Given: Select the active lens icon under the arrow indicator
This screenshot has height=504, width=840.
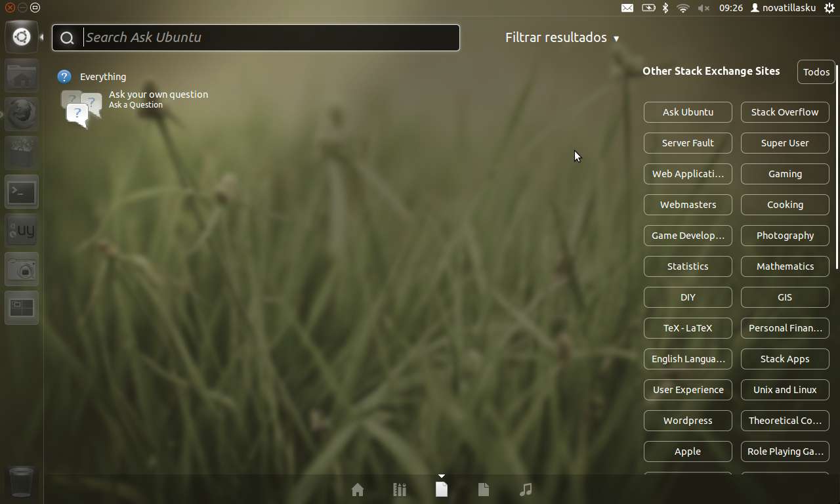Looking at the screenshot, I should click(x=442, y=490).
